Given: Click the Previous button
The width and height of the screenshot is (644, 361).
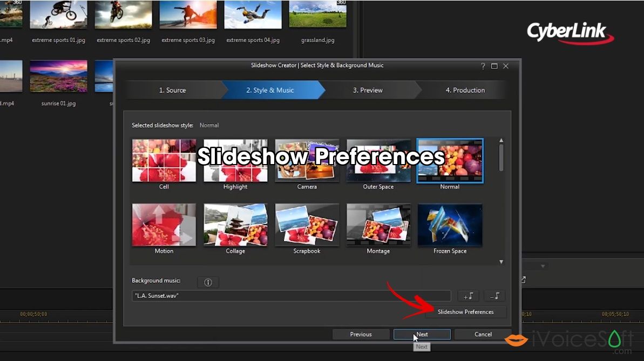Looking at the screenshot, I should (361, 335).
